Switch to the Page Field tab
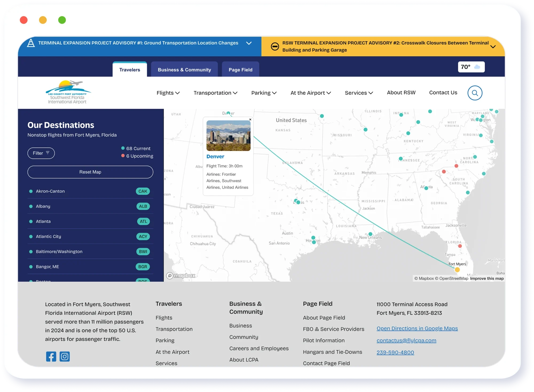 (240, 69)
